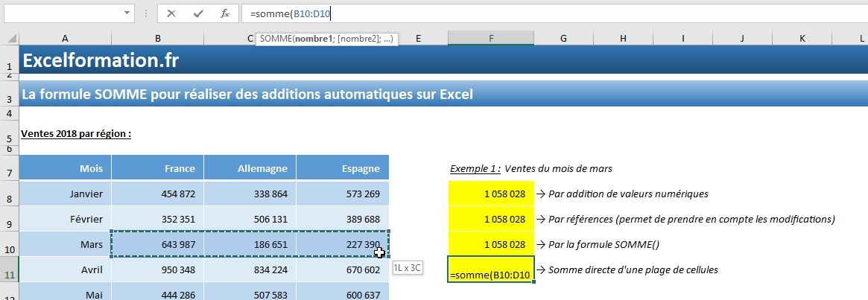This screenshot has height=300, width=868.
Task: Click Allemagne Mai value 507 583
Action: coord(250,293)
